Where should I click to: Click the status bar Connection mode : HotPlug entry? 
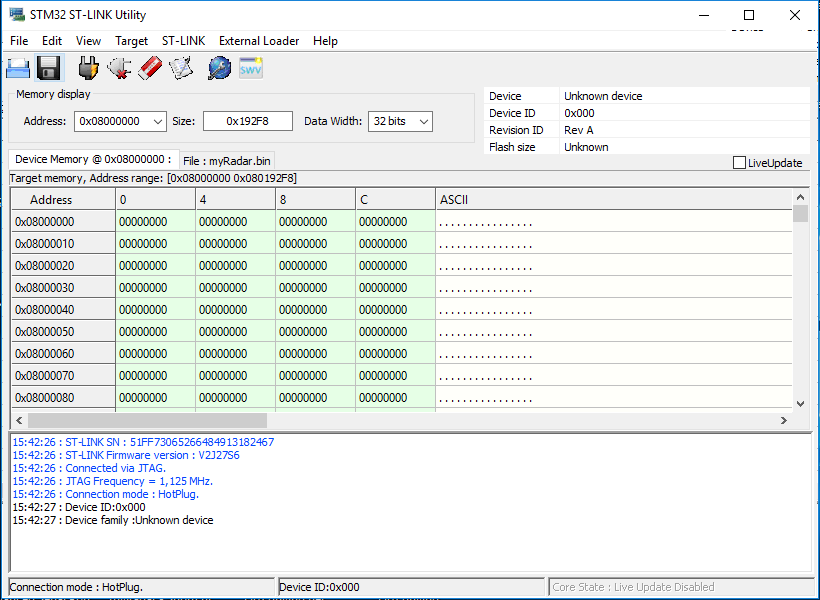pyautogui.click(x=142, y=587)
